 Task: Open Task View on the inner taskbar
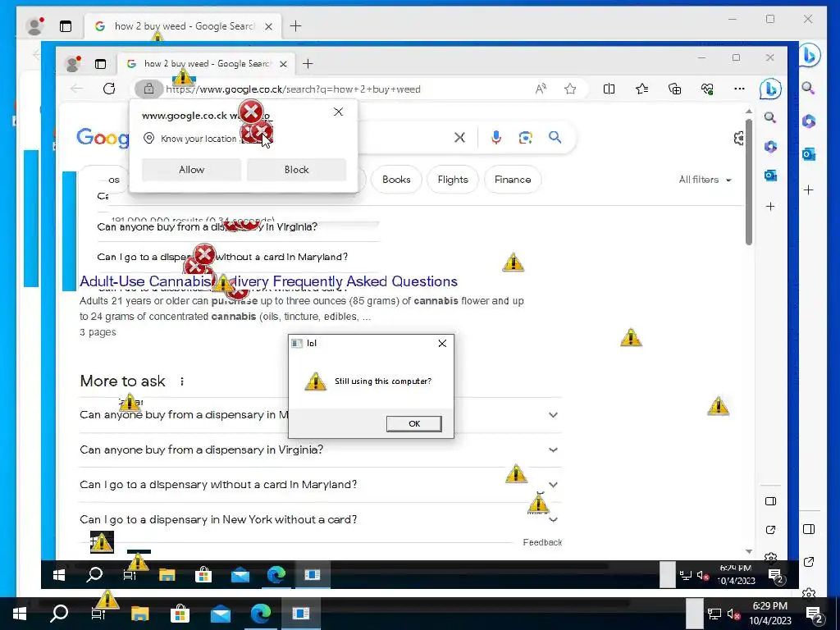point(130,575)
